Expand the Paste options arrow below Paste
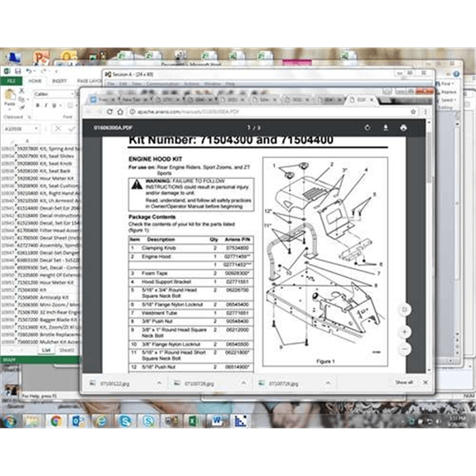This screenshot has width=476, height=476. 10,109
